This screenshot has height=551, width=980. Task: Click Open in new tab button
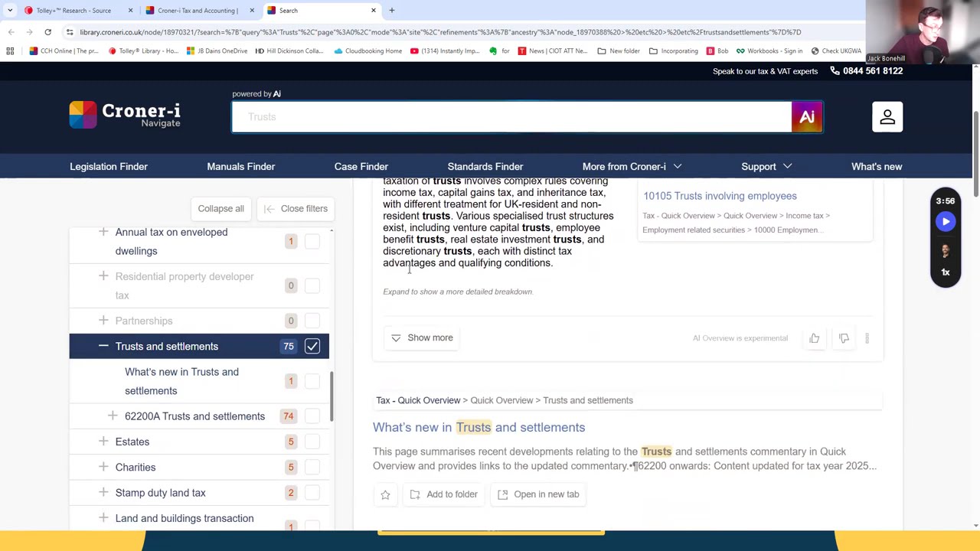(538, 494)
